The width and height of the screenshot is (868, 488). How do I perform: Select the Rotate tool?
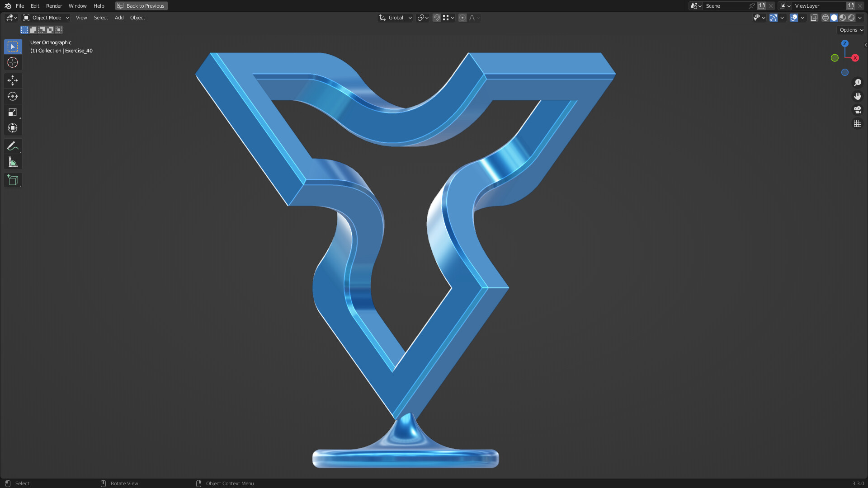[x=13, y=96]
